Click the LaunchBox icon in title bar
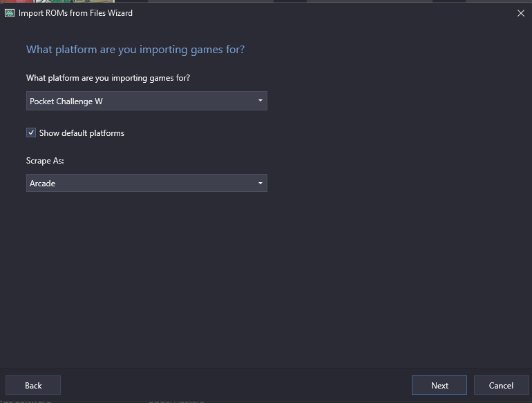Image resolution: width=532 pixels, height=403 pixels. [x=10, y=12]
